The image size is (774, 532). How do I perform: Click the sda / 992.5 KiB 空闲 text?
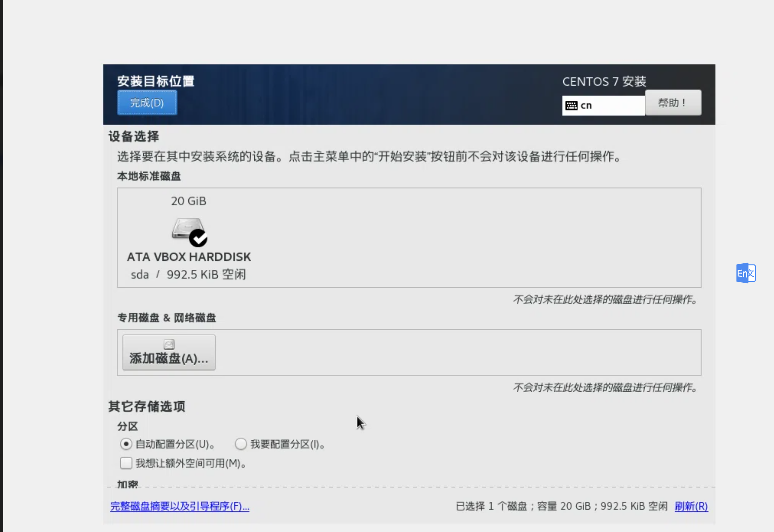tap(188, 274)
